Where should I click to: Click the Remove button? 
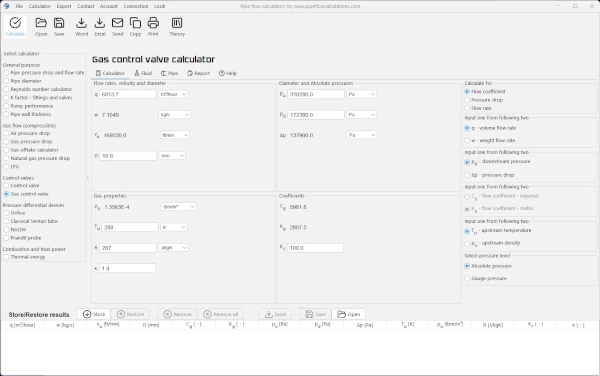[x=177, y=314]
